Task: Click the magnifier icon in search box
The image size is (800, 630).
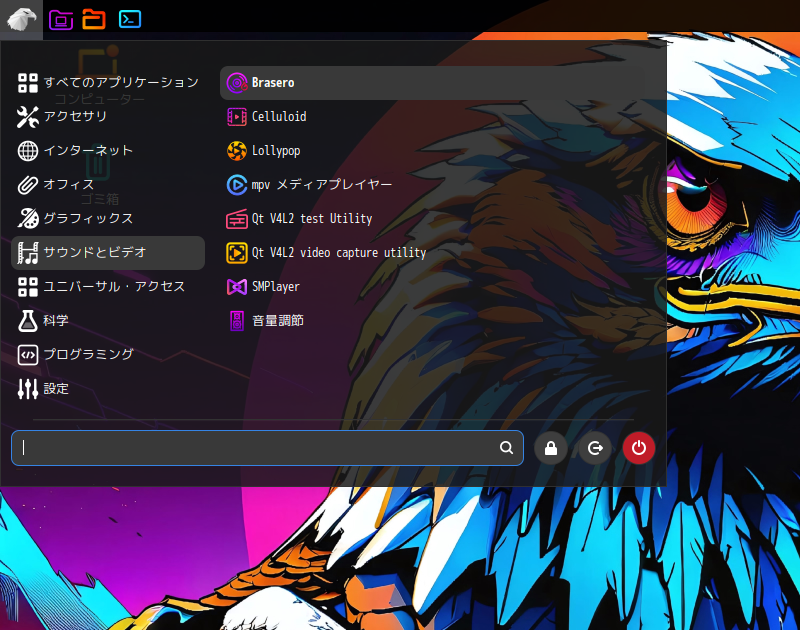Action: [506, 448]
